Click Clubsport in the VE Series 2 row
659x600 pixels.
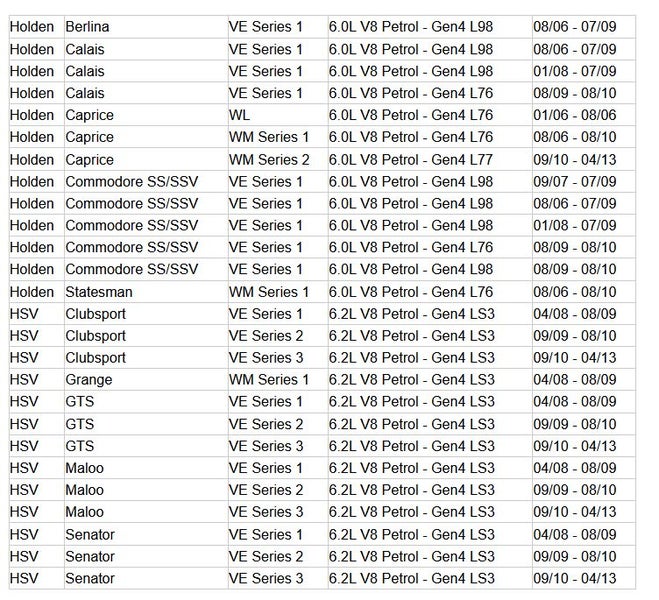click(x=96, y=336)
